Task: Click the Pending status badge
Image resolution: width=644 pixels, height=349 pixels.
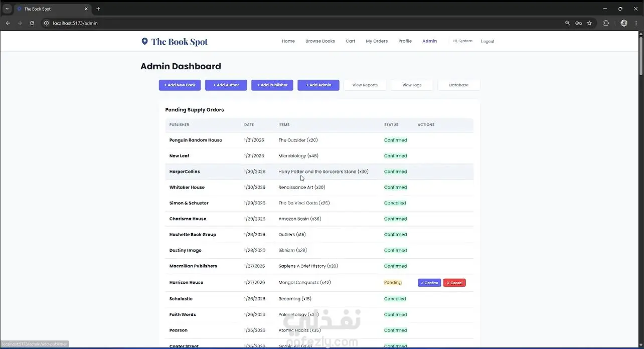Action: 393,282
